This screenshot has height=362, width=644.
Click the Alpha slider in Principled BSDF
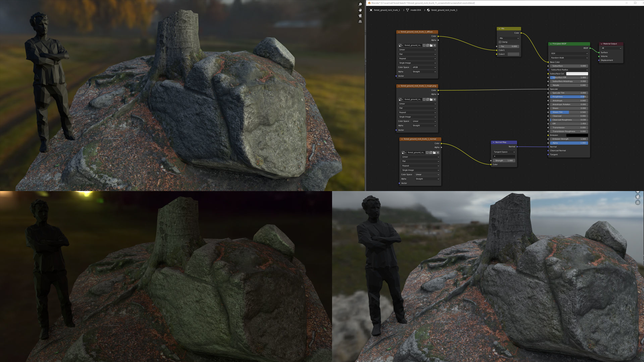tap(569, 143)
